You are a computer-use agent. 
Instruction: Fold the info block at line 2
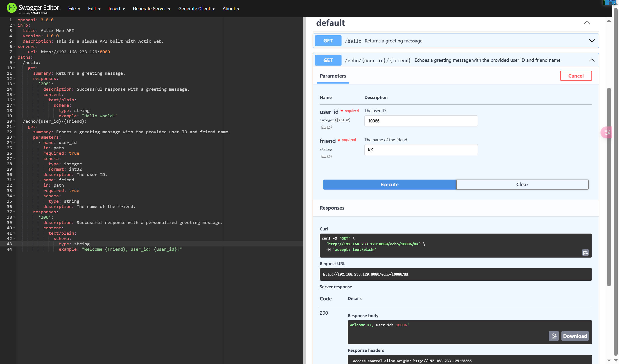click(14, 25)
